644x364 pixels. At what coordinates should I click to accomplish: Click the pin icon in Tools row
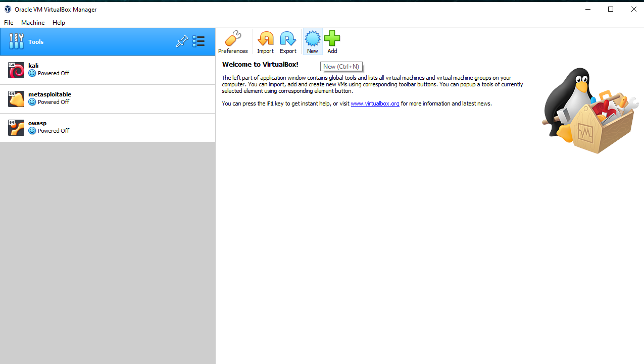[182, 41]
